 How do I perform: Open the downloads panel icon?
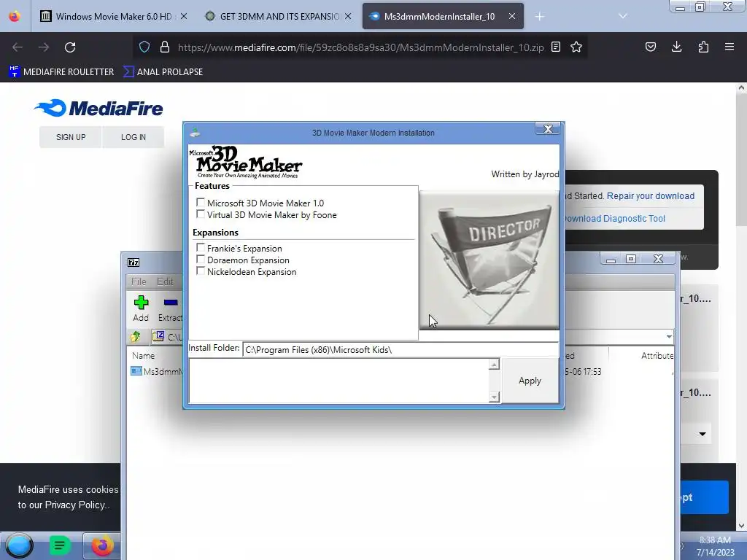(676, 47)
